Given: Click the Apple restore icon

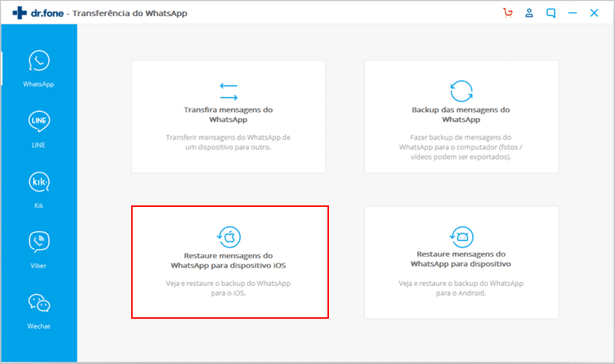Looking at the screenshot, I should [x=229, y=235].
